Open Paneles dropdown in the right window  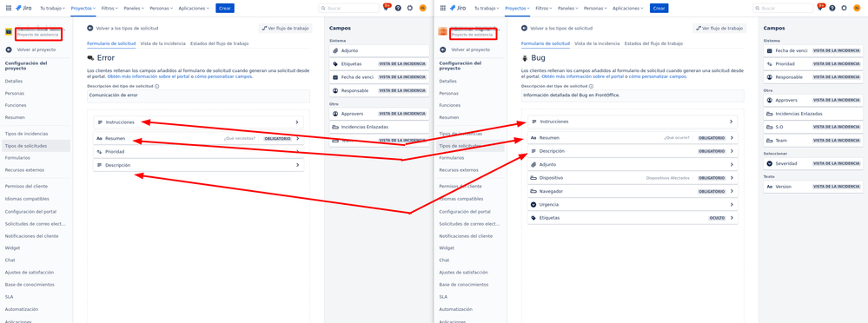tap(567, 9)
